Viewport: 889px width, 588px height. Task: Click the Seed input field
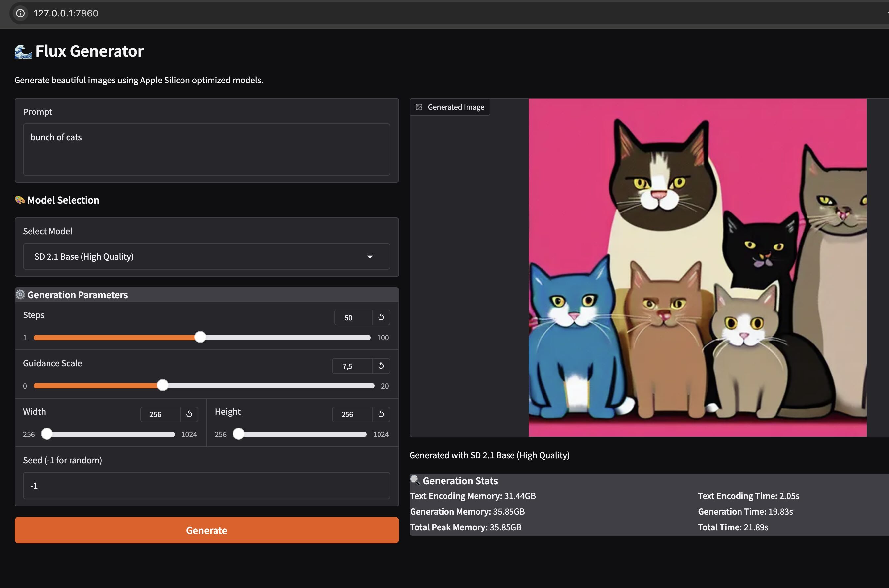pos(206,486)
